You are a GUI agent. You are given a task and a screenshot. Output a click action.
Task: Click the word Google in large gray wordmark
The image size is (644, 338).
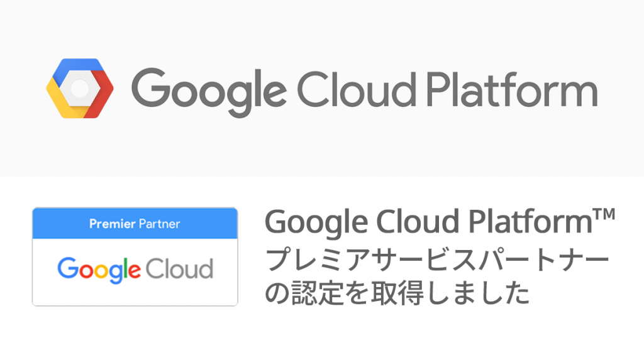coord(209,92)
